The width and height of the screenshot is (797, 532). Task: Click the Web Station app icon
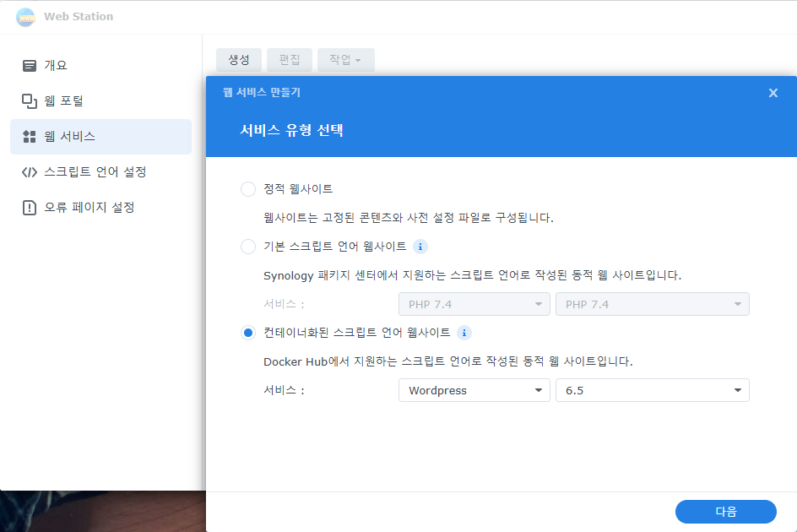[25, 17]
